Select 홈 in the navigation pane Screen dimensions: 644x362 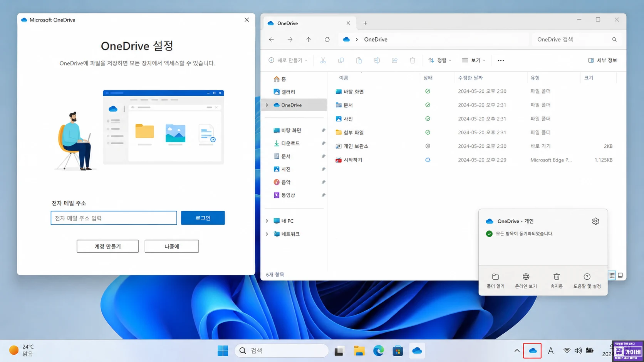click(280, 79)
